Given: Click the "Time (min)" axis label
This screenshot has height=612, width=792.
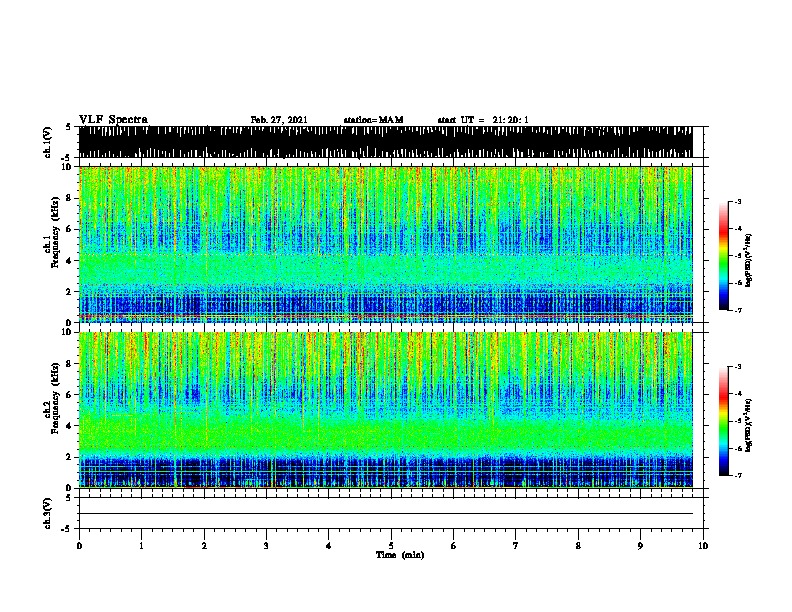Looking at the screenshot, I should (x=400, y=555).
